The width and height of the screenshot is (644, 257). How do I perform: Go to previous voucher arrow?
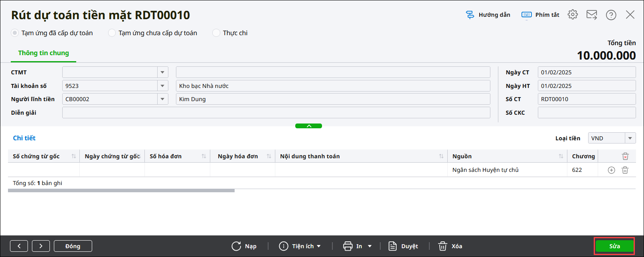[x=19, y=246]
